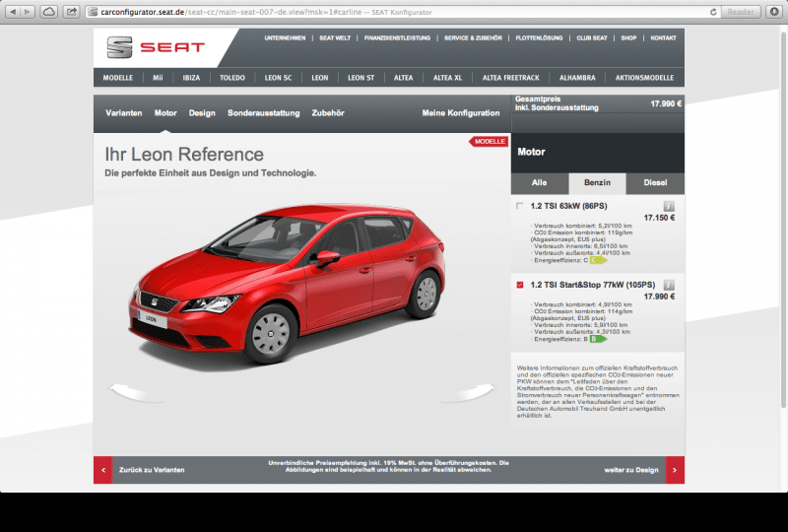This screenshot has width=788, height=532.
Task: Open UNTERNEHMEN in top navigation
Action: (x=285, y=38)
